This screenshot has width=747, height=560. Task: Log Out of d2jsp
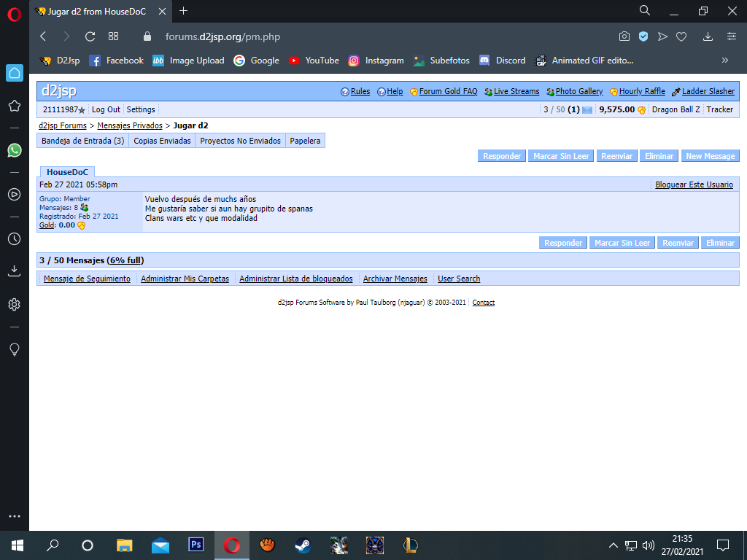click(106, 109)
